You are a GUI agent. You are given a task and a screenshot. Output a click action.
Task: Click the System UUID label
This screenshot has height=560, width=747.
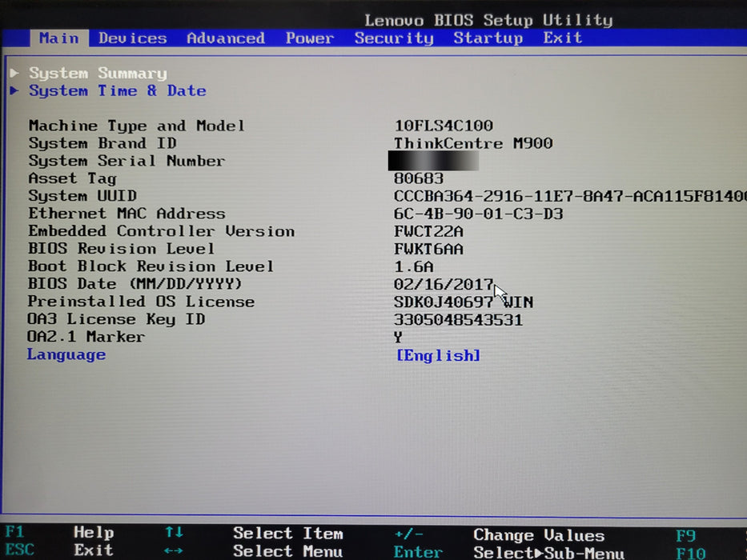tap(82, 196)
